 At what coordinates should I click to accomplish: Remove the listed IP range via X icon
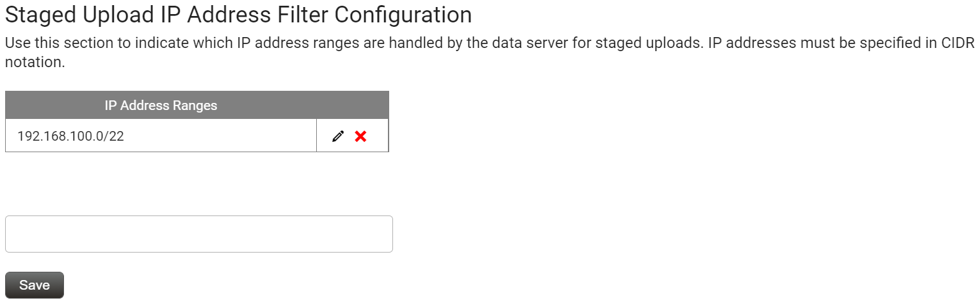(360, 136)
